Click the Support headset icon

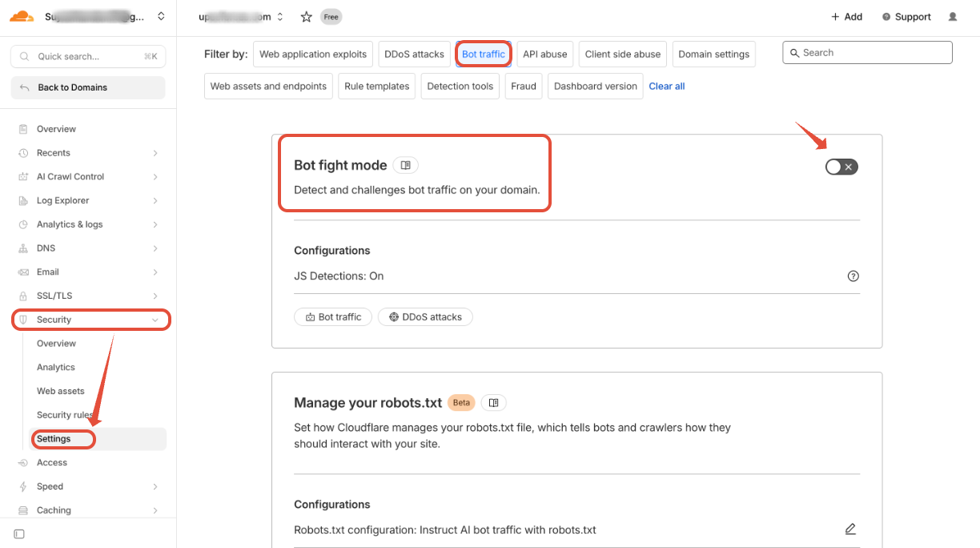[886, 17]
